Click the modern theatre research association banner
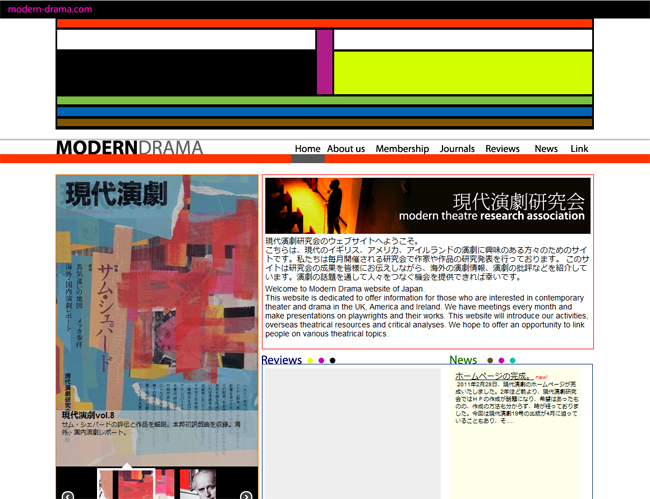The width and height of the screenshot is (650, 499). (427, 206)
